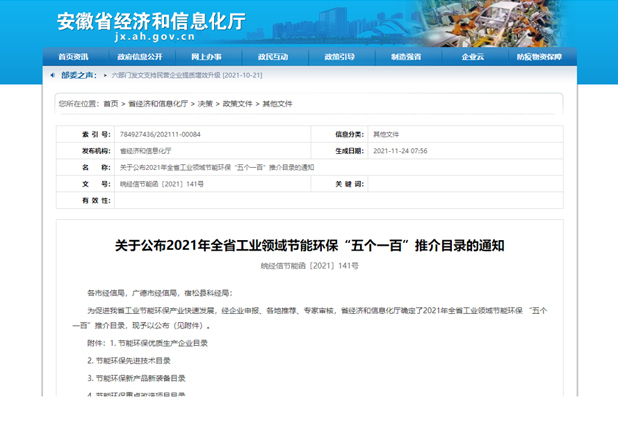Go to the 网上办事 section
The height and width of the screenshot is (430, 618).
(206, 57)
